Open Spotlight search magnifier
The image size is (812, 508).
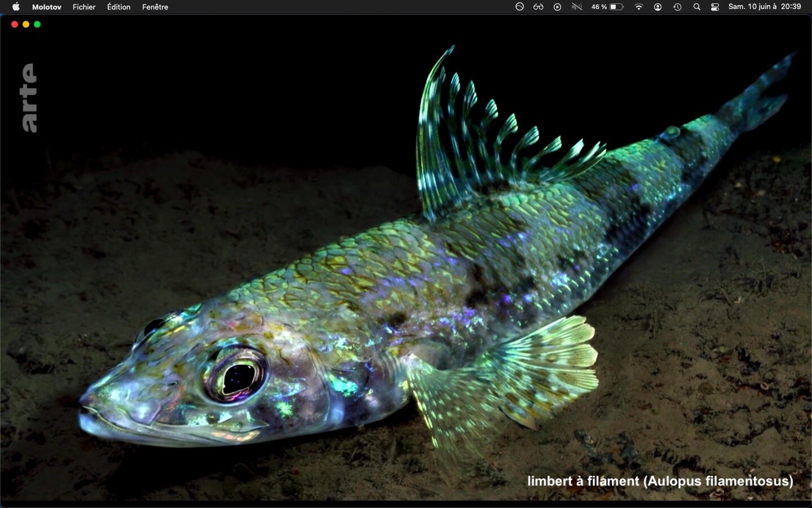pyautogui.click(x=697, y=7)
